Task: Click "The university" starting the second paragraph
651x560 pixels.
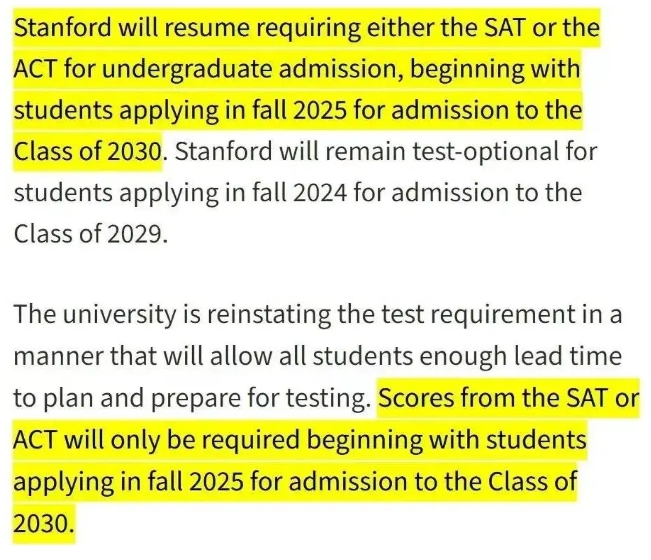Action: pyautogui.click(x=95, y=314)
